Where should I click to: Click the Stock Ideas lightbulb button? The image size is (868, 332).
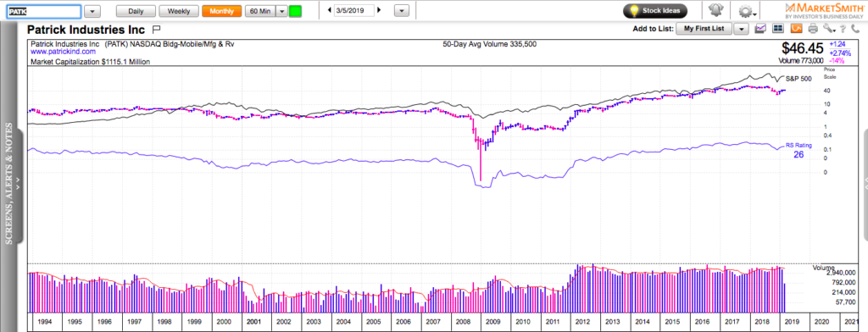(655, 10)
